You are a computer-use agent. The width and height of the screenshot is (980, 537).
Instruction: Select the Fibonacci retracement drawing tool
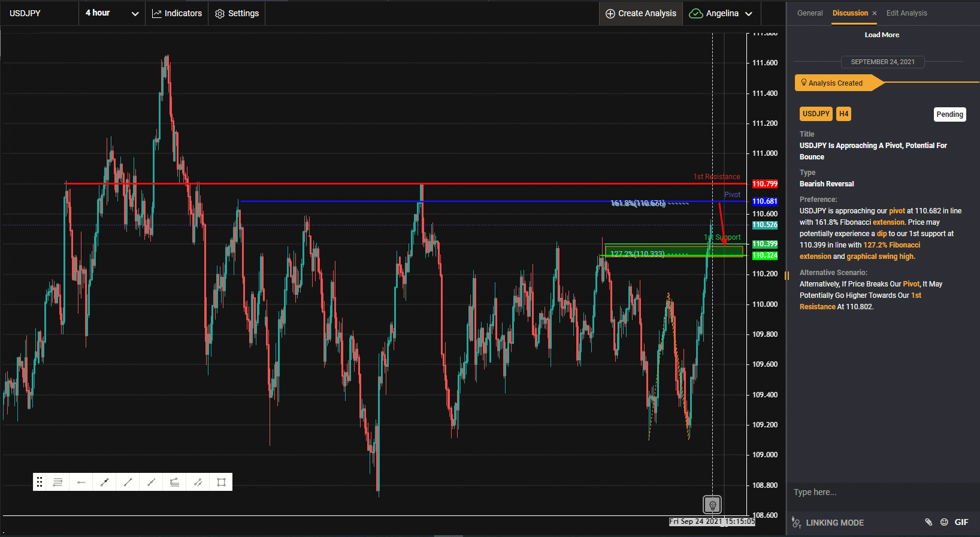[x=58, y=482]
